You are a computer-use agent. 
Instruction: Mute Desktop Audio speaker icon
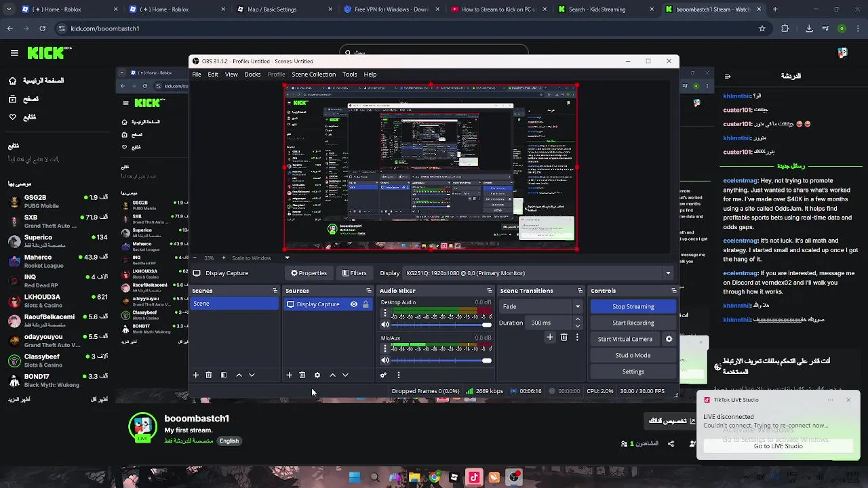(385, 325)
